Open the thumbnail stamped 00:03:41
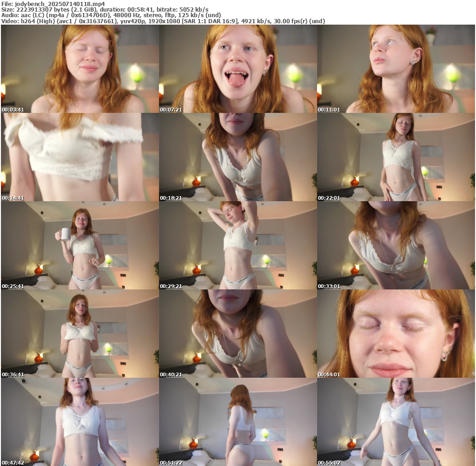 80,69
